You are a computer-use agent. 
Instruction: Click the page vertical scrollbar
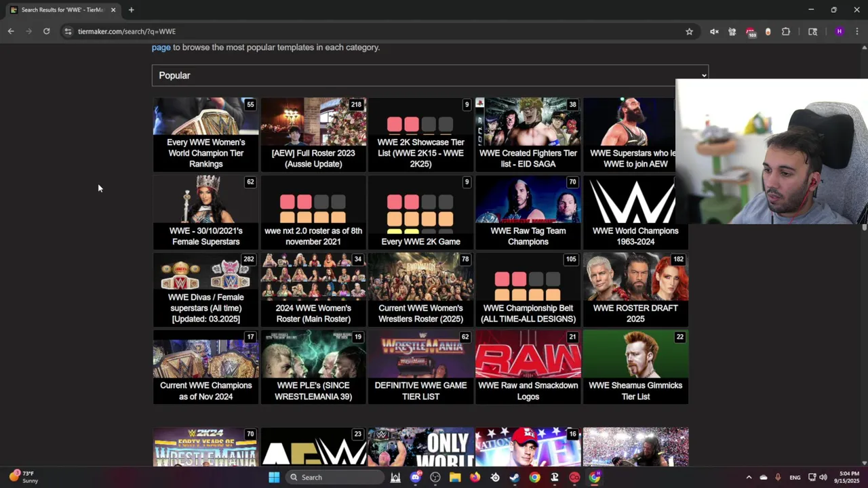(864, 255)
